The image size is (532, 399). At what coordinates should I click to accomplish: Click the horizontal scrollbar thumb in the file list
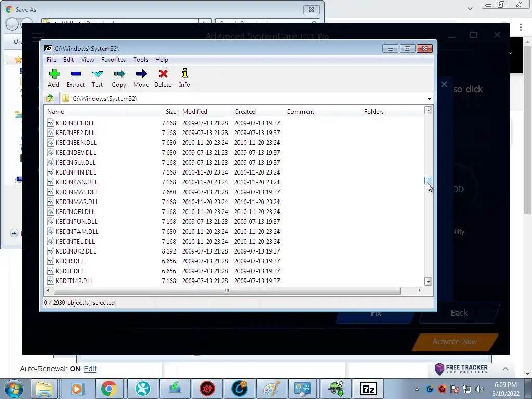(x=227, y=290)
